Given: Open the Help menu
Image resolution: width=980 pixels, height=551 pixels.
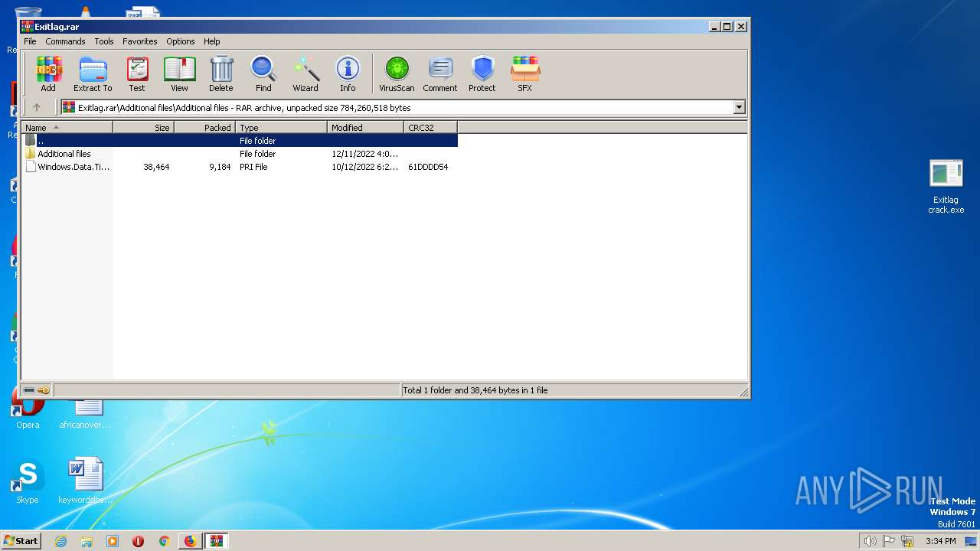Looking at the screenshot, I should click(212, 41).
